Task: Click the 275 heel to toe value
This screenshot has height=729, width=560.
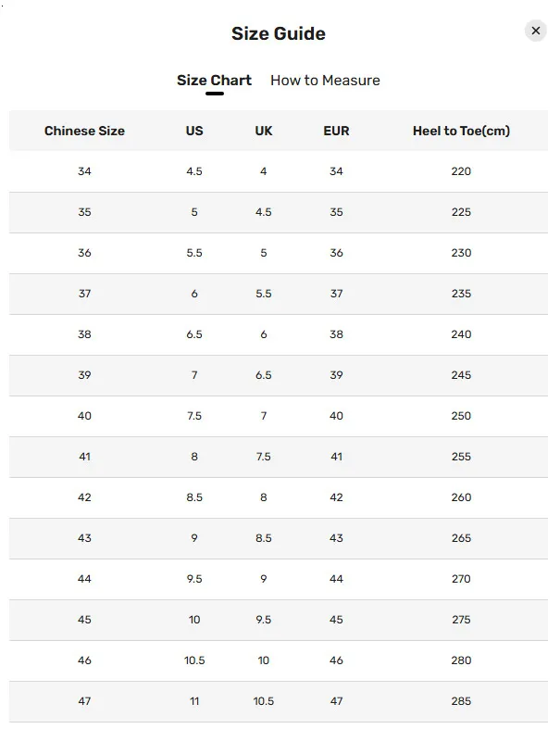Action: click(x=461, y=620)
